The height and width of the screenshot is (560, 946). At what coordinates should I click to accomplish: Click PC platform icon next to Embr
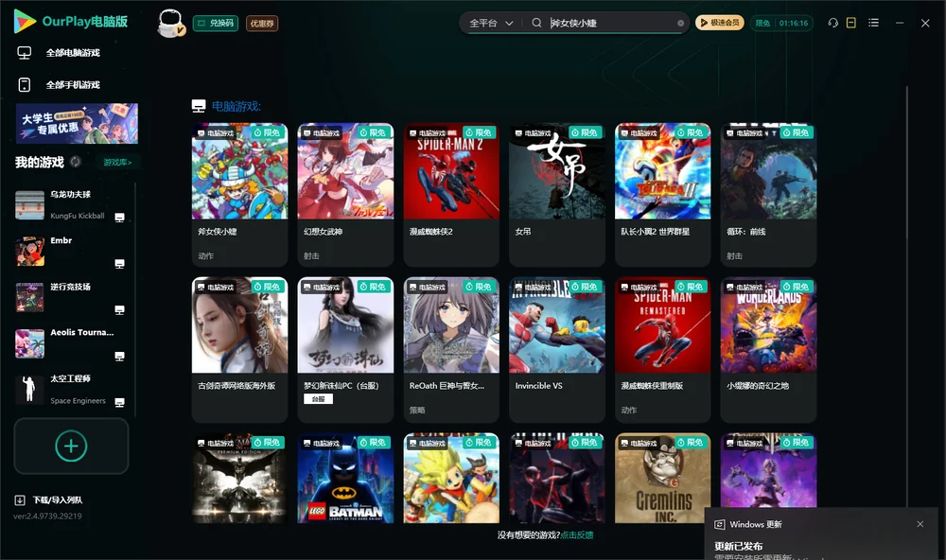pos(119,264)
